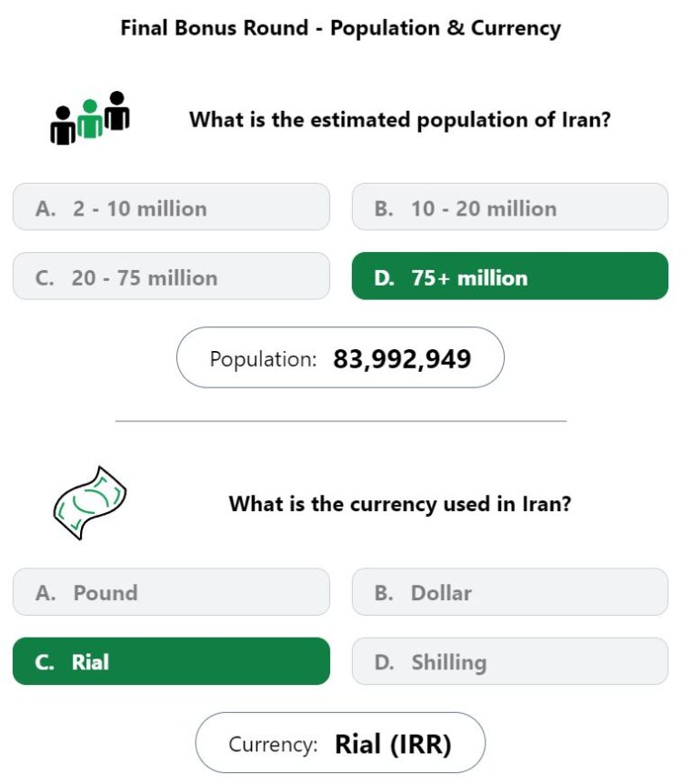
Task: Select highlighted answer D. 75+ million
Action: (x=510, y=276)
